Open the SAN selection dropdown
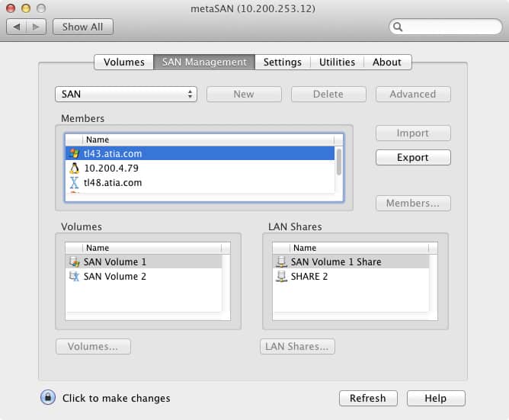This screenshot has width=509, height=420. coord(126,95)
